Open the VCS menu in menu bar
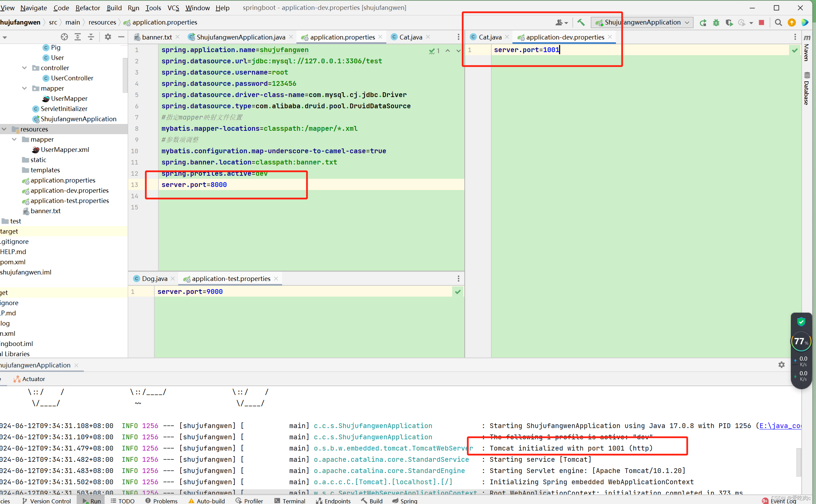 coord(173,7)
